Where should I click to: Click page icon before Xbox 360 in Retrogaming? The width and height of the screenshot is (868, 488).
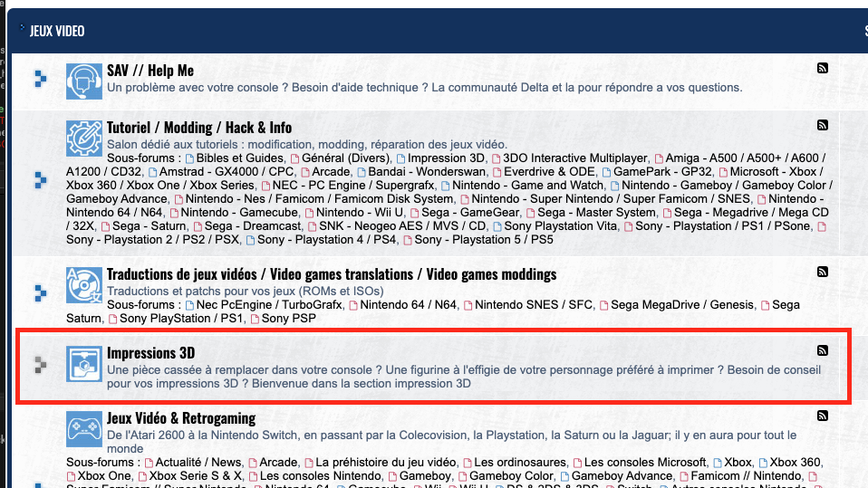pyautogui.click(x=764, y=464)
